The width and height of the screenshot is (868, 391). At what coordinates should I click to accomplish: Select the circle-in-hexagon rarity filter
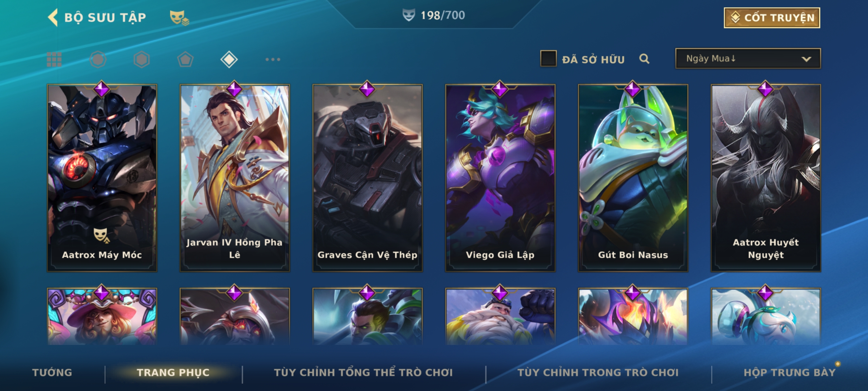[x=98, y=59]
